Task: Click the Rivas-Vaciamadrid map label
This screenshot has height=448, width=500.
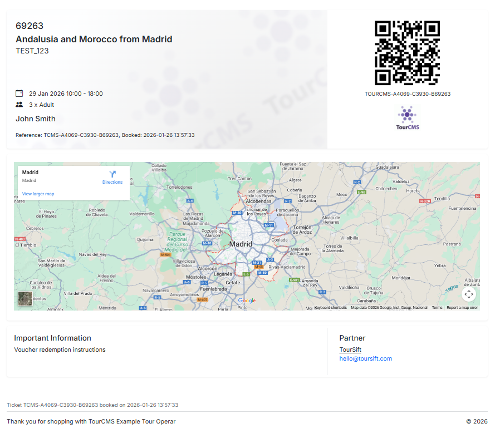Action: tap(287, 267)
